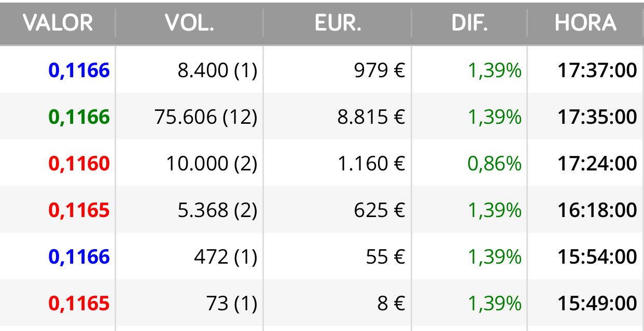644x331 pixels.
Task: Select the blue 0,1166 value at 17:37:00
Action: coord(79,70)
